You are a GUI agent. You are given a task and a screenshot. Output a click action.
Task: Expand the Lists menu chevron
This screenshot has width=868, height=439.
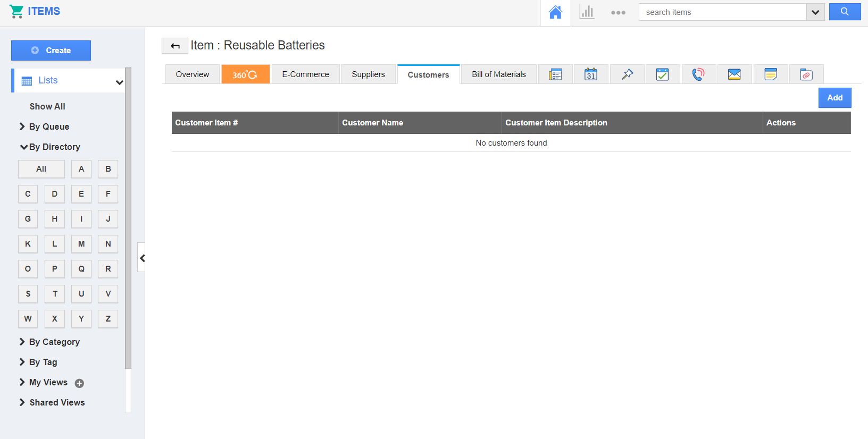(119, 82)
